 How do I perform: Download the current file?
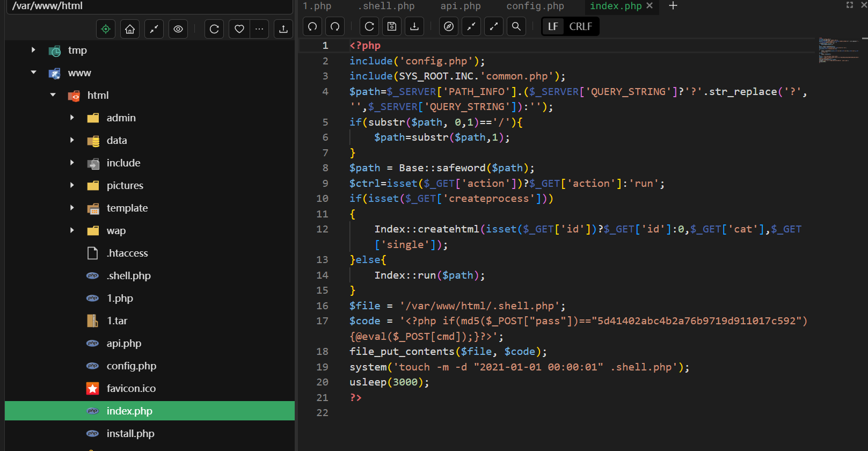[414, 26]
